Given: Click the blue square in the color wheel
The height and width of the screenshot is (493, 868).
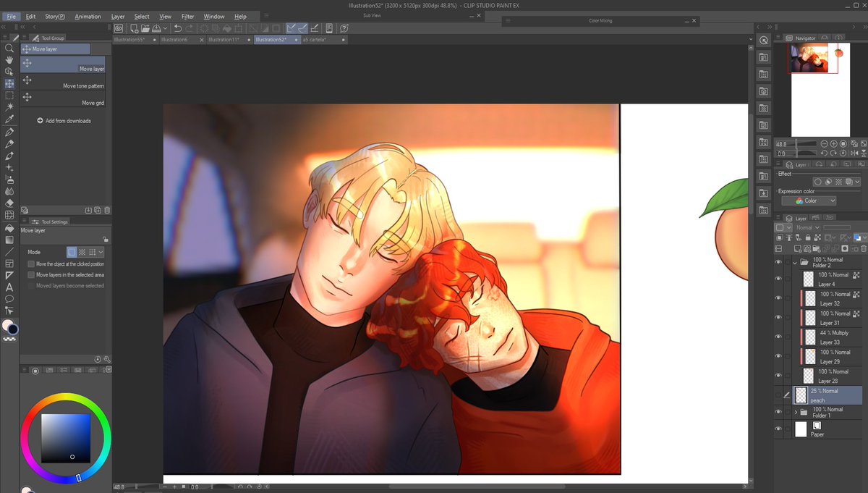Looking at the screenshot, I should [x=66, y=438].
